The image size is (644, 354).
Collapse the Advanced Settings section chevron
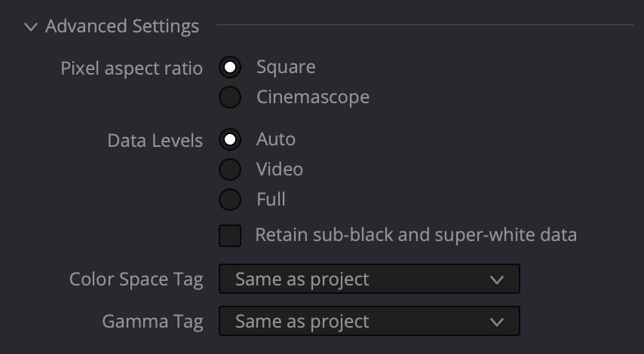(31, 27)
